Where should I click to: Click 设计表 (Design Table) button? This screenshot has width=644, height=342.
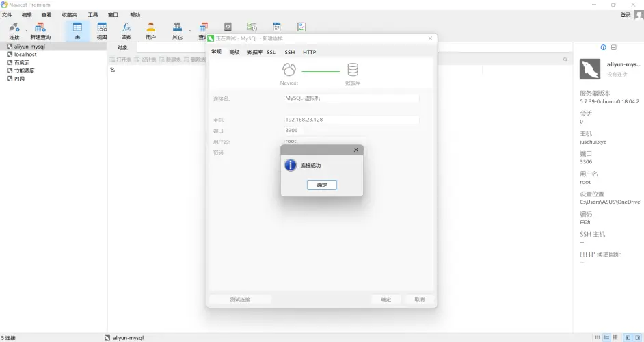[x=145, y=60]
